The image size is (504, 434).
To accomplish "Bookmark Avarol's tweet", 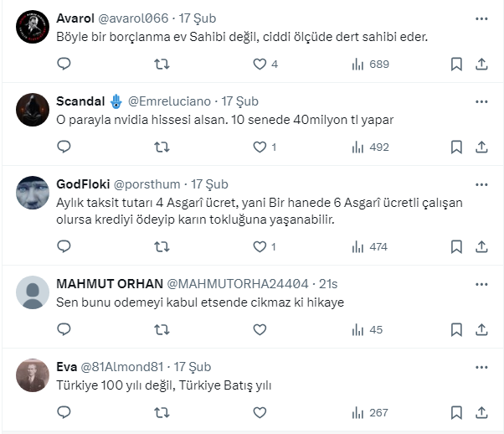I will tap(456, 64).
